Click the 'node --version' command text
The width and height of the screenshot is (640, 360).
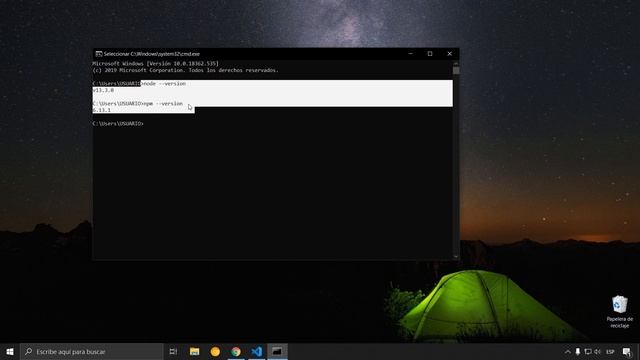(163, 83)
